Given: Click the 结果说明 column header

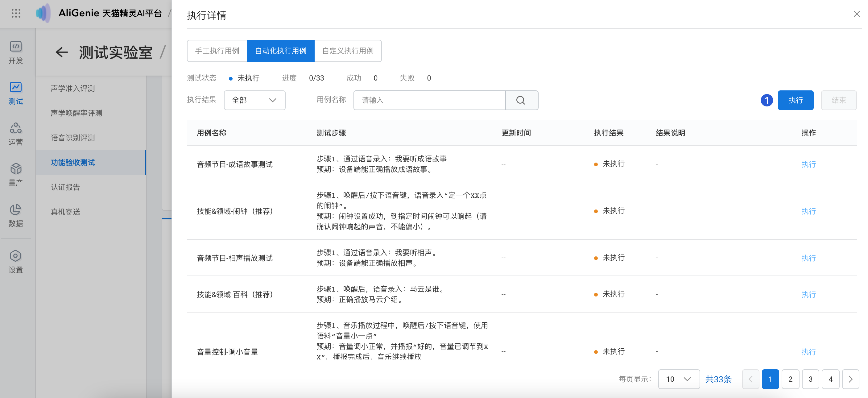Looking at the screenshot, I should click(671, 133).
